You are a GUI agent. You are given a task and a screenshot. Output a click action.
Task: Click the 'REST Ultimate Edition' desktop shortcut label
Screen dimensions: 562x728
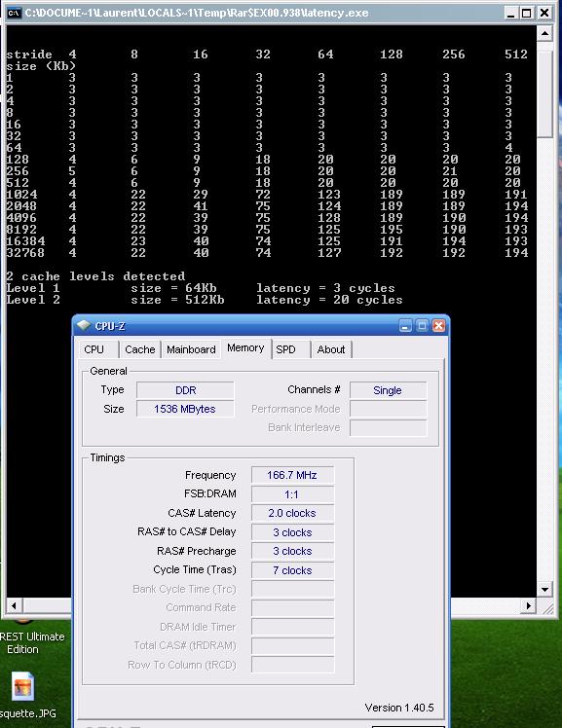31,643
